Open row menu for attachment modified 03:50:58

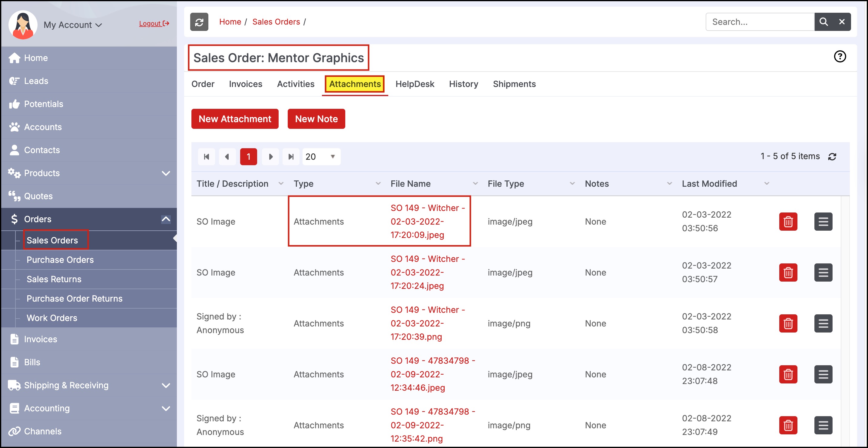(823, 323)
